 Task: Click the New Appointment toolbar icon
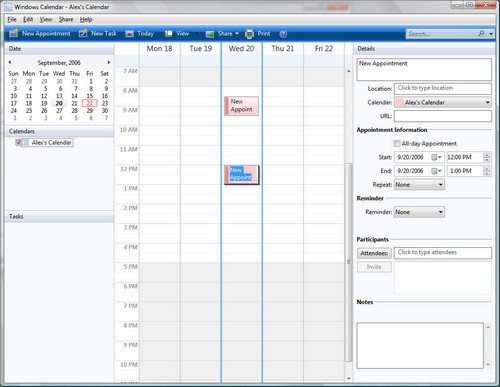(x=14, y=33)
